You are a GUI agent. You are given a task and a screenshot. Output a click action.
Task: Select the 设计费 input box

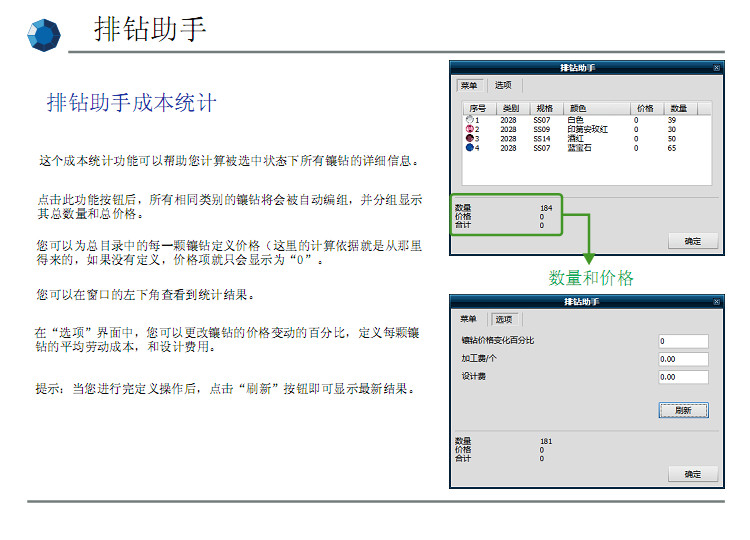tap(683, 377)
